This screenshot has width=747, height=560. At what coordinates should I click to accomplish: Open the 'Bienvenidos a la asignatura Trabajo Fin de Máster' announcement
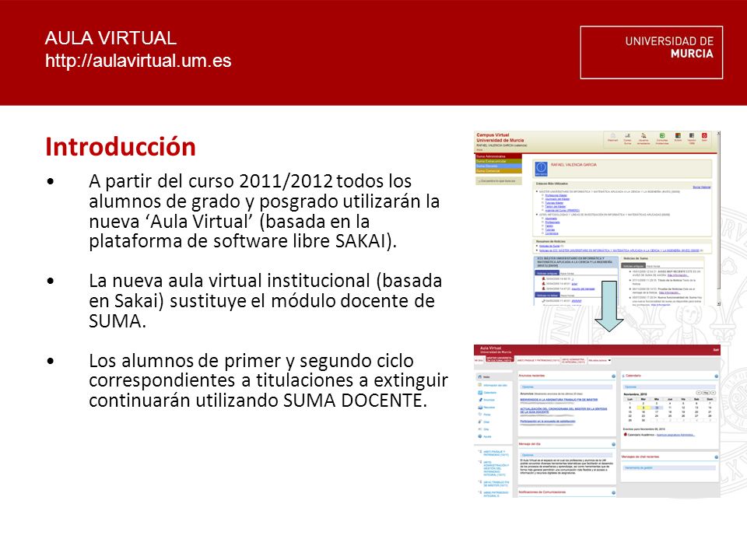559,400
